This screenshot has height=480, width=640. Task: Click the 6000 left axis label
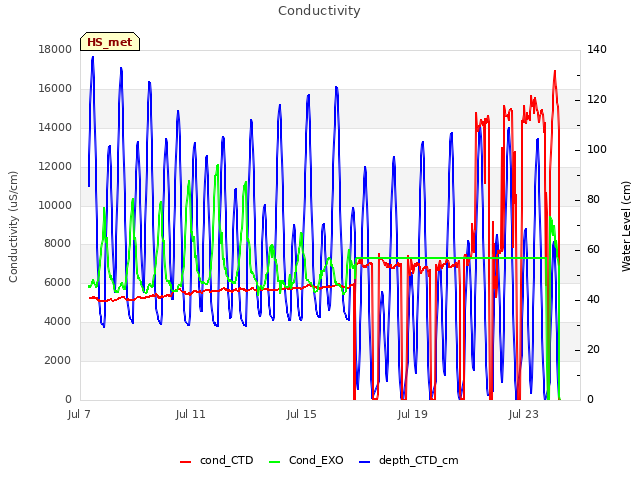(x=58, y=282)
